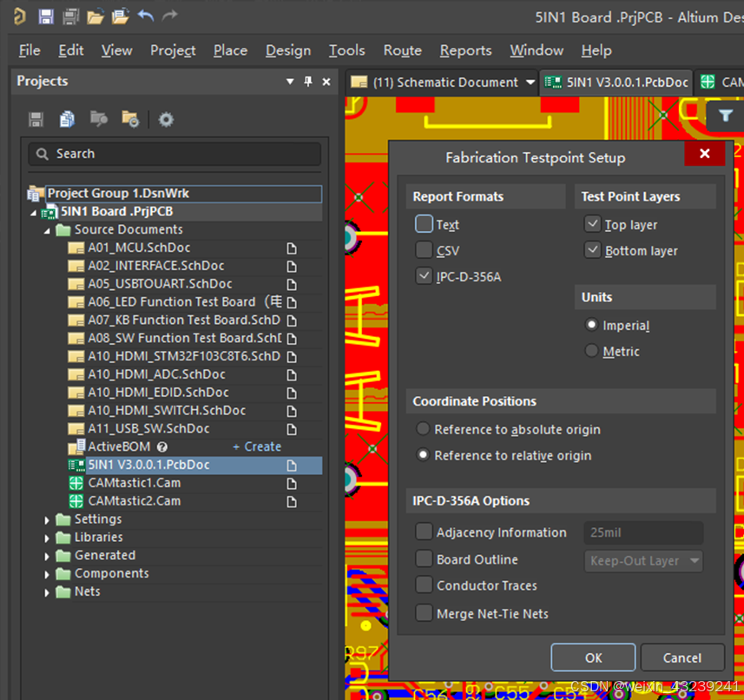Click the 25mil adjacency distance field

[643, 532]
